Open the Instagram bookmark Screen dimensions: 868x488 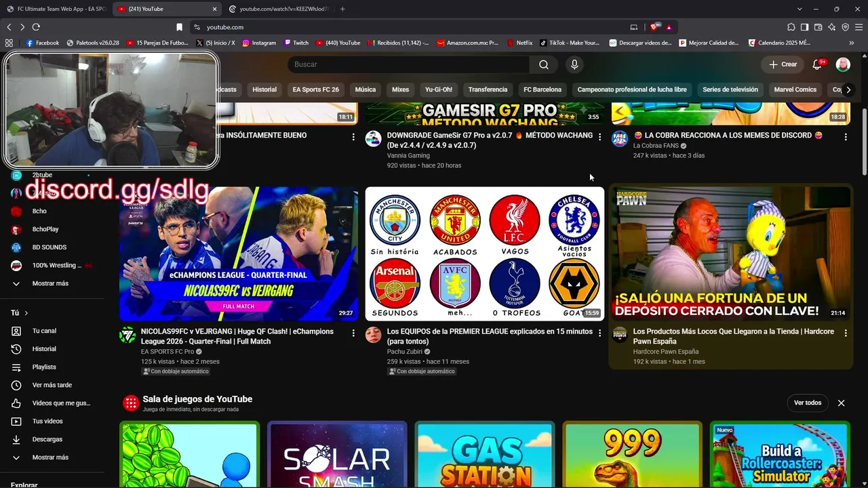259,43
